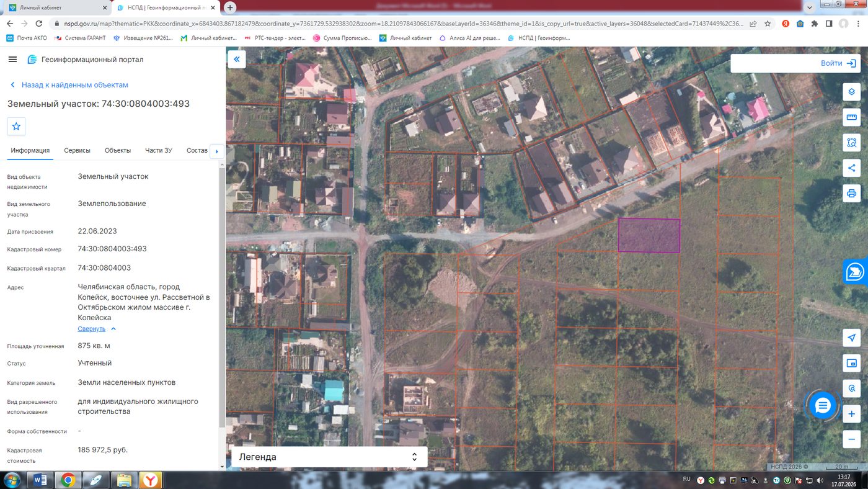Open the map layers icon
The height and width of the screenshot is (489, 868).
[x=851, y=92]
